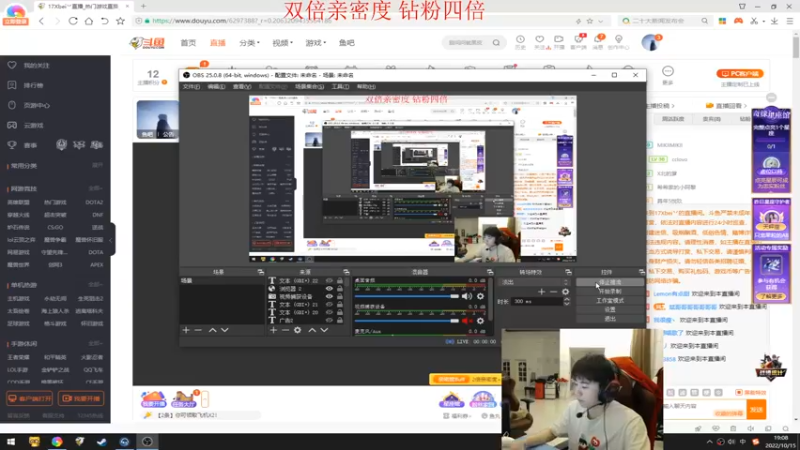Viewport: 800px width, 450px height.
Task: Open the 淡出 transition dropdown in OBS
Action: click(534, 282)
